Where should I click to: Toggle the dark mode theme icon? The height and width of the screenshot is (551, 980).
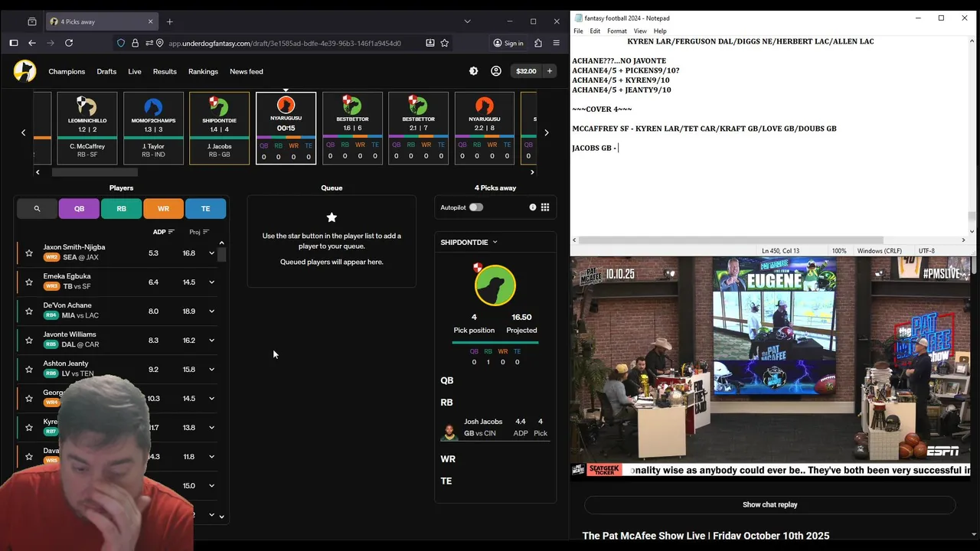point(473,71)
